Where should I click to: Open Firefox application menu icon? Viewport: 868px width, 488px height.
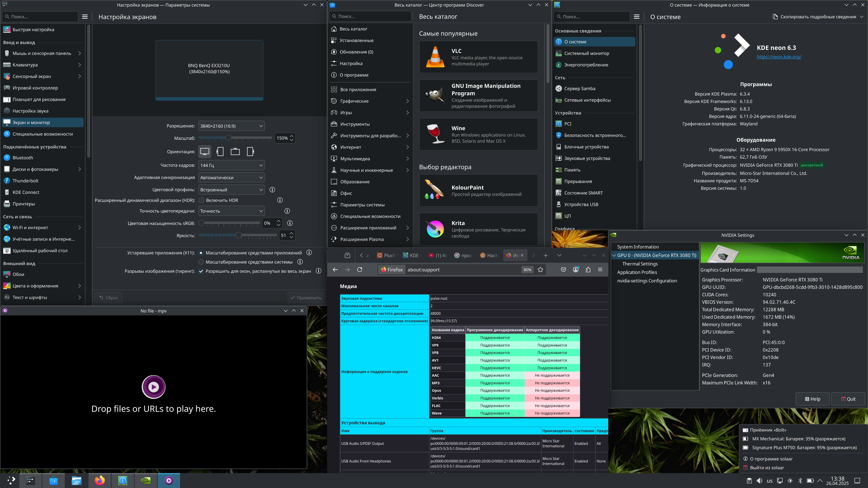tap(600, 270)
